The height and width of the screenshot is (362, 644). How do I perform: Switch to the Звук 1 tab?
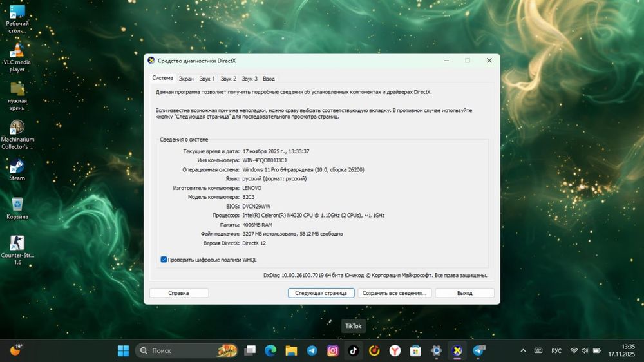207,79
